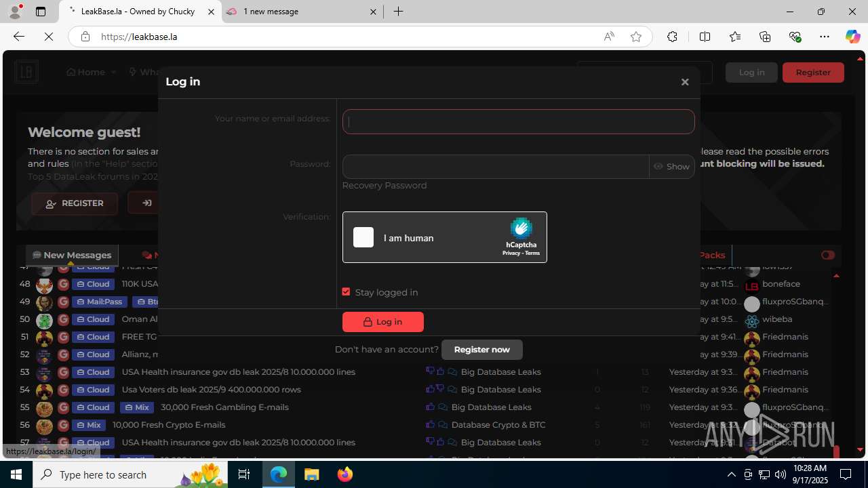Open Browser essentials icon
This screenshot has width=868, height=488.
[x=795, y=37]
